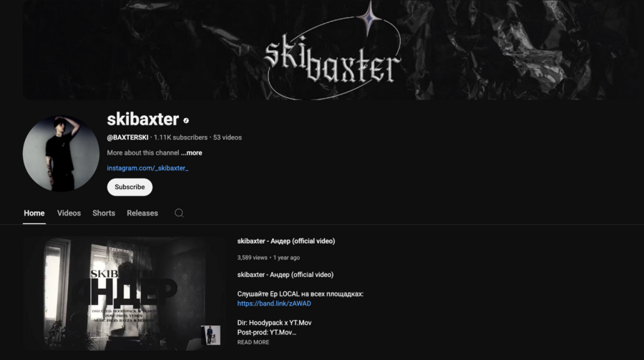Click the skibaxter channel banner image

pos(333,49)
